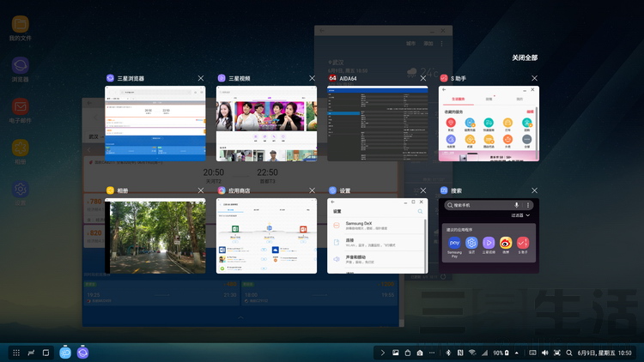Expand the 过滤器 filter dropdown
Screen dimensions: 644x362
point(519,216)
